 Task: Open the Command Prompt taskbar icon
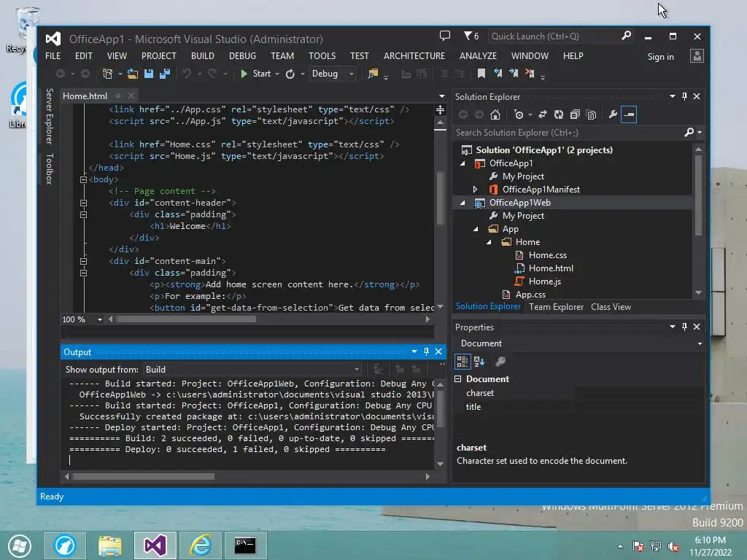coord(245,545)
